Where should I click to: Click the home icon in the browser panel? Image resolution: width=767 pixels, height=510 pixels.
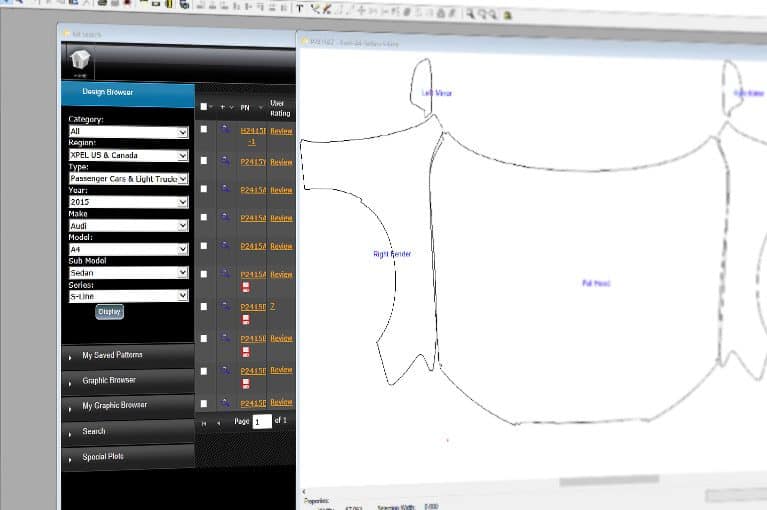(80, 60)
